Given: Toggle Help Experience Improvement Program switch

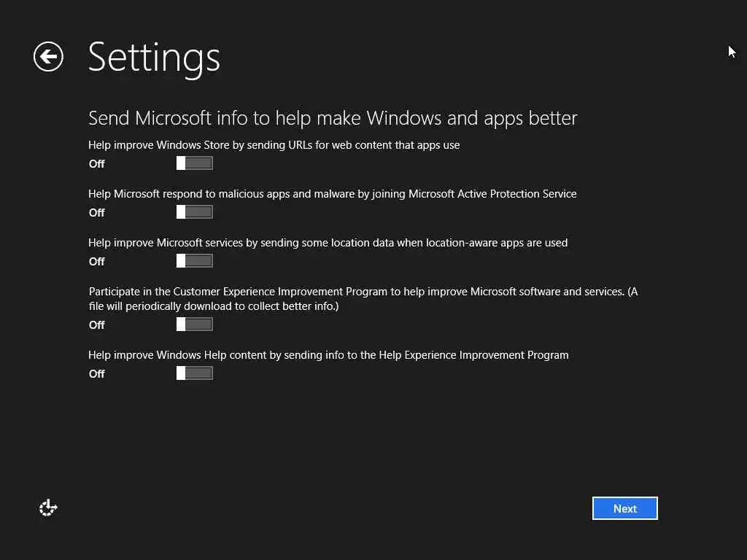Looking at the screenshot, I should click(x=194, y=373).
